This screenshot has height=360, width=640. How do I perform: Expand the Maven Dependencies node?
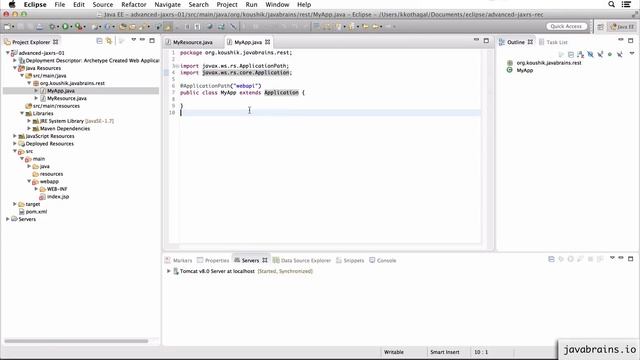[x=29, y=128]
